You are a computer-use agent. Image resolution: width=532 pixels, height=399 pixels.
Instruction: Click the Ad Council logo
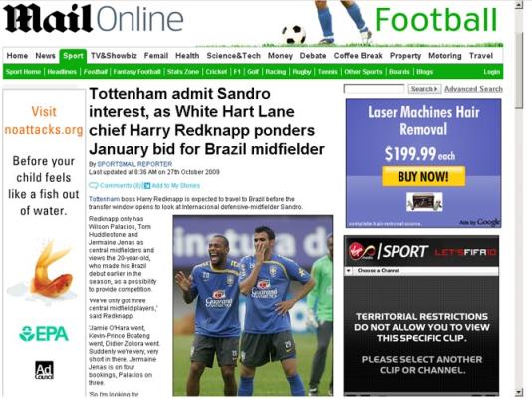(44, 370)
